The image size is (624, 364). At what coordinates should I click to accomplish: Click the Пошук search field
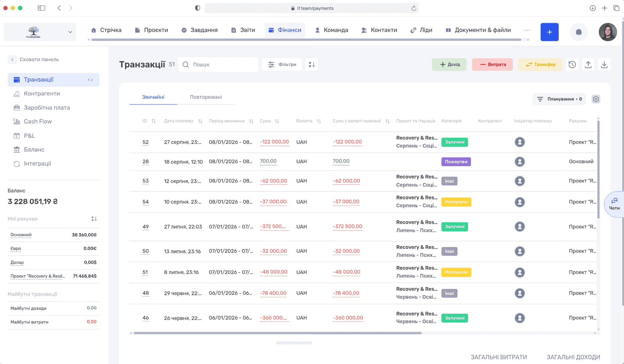point(218,64)
